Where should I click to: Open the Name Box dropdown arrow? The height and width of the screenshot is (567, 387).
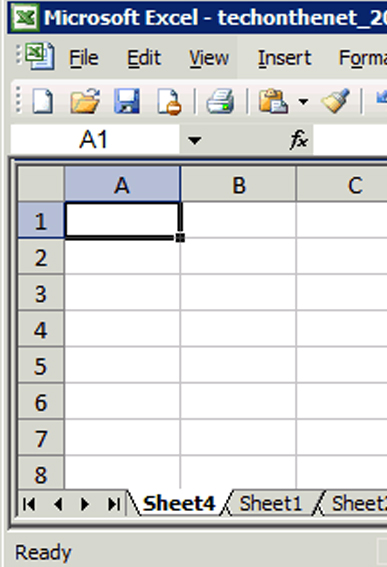(195, 140)
